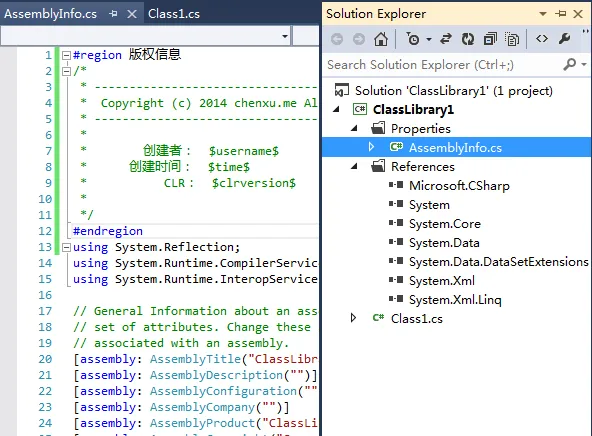
Task: Click the search magnifier icon in Solution Explorer
Action: click(570, 65)
